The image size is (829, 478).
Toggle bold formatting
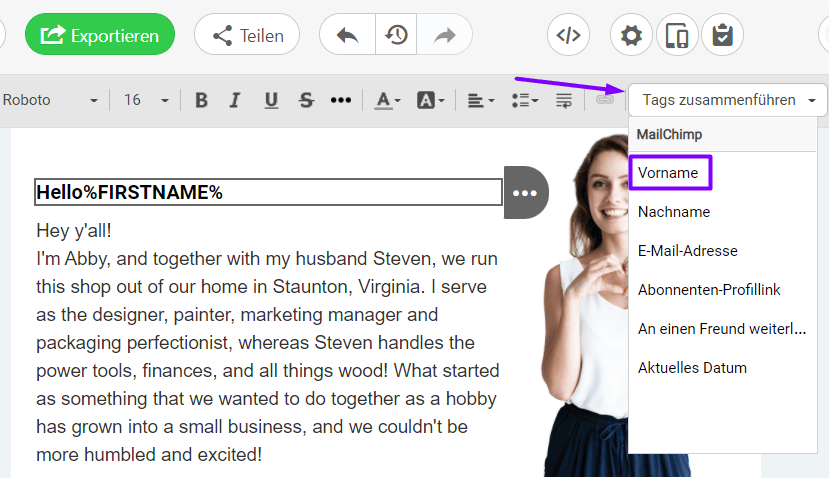tap(201, 100)
